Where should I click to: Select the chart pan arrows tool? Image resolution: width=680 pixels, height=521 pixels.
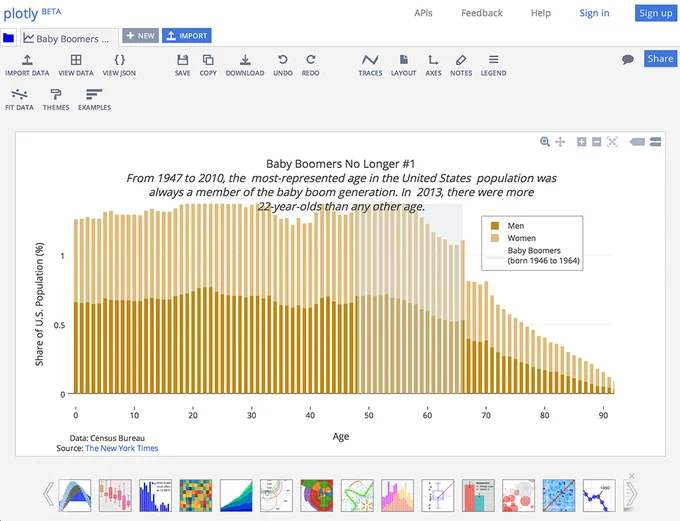coord(560,141)
